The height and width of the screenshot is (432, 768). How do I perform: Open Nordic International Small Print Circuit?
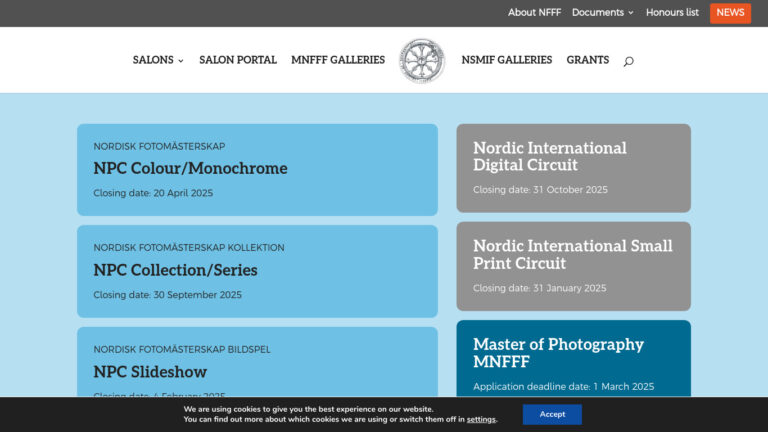[573, 266]
